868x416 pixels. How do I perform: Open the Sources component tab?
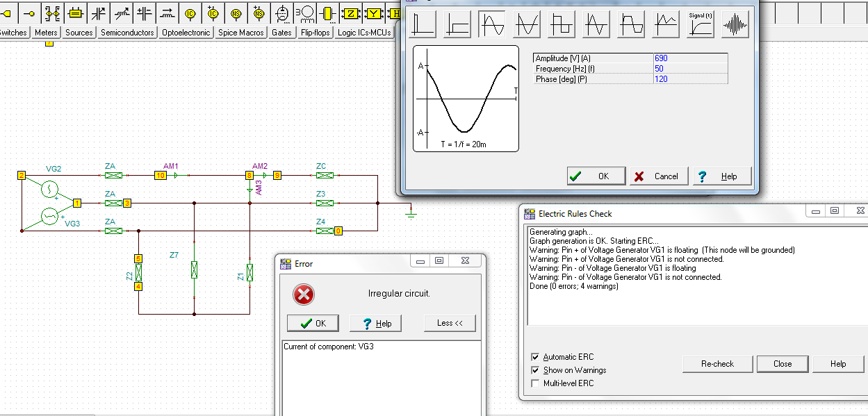coord(79,33)
